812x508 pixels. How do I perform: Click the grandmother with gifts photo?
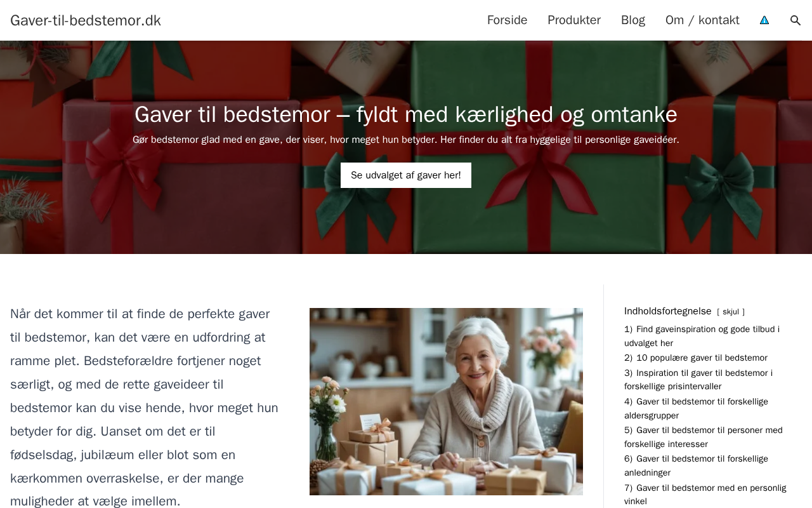point(446,401)
